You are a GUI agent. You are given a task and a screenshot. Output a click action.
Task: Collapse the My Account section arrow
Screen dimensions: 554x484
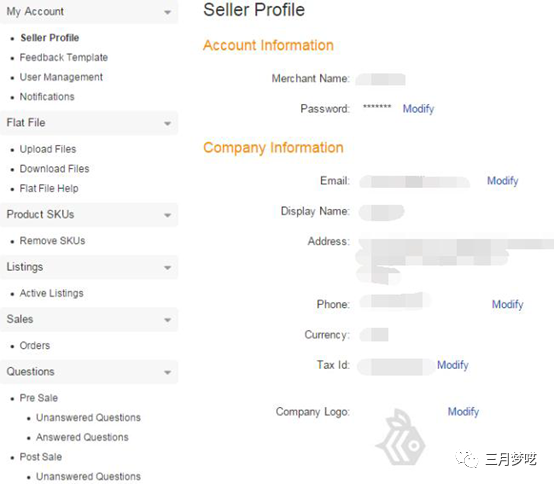click(x=167, y=12)
